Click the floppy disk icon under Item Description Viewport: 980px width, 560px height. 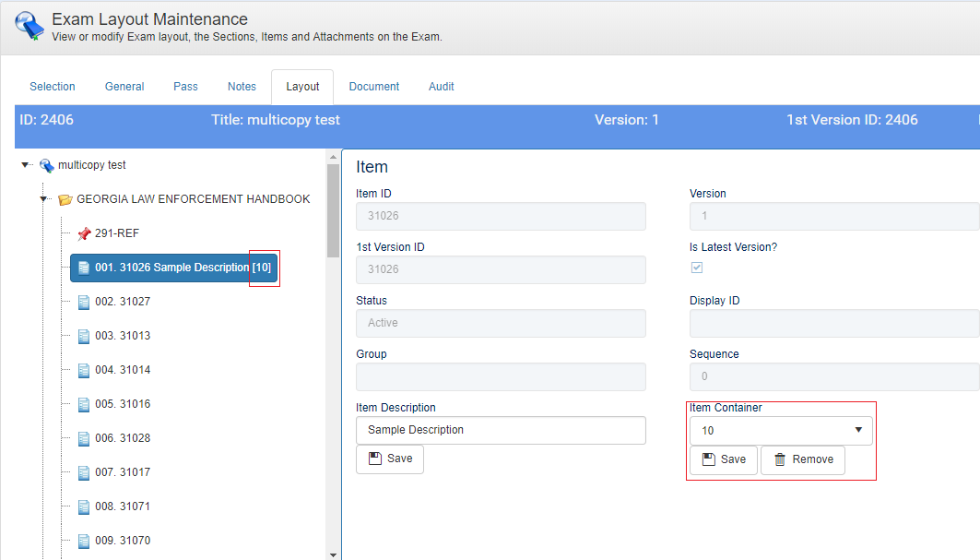coord(375,459)
